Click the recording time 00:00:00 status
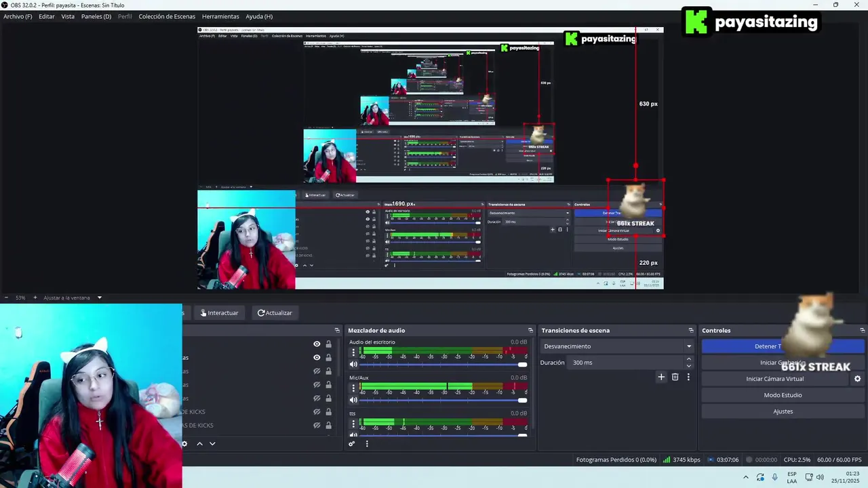This screenshot has height=488, width=868. click(761, 460)
